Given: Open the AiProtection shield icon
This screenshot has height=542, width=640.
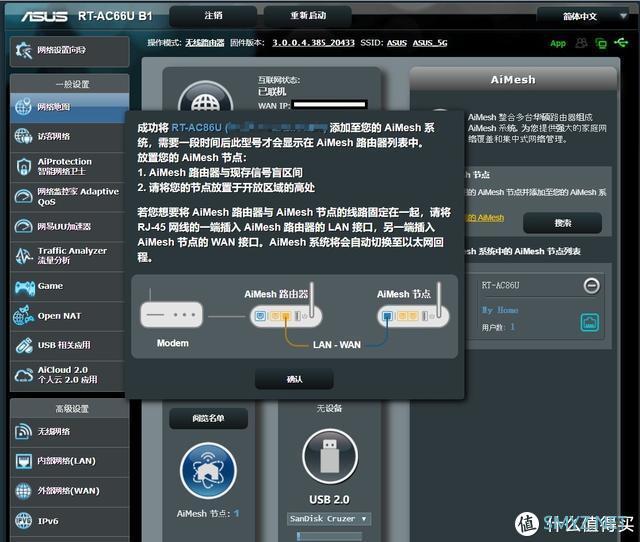Looking at the screenshot, I should [x=23, y=166].
